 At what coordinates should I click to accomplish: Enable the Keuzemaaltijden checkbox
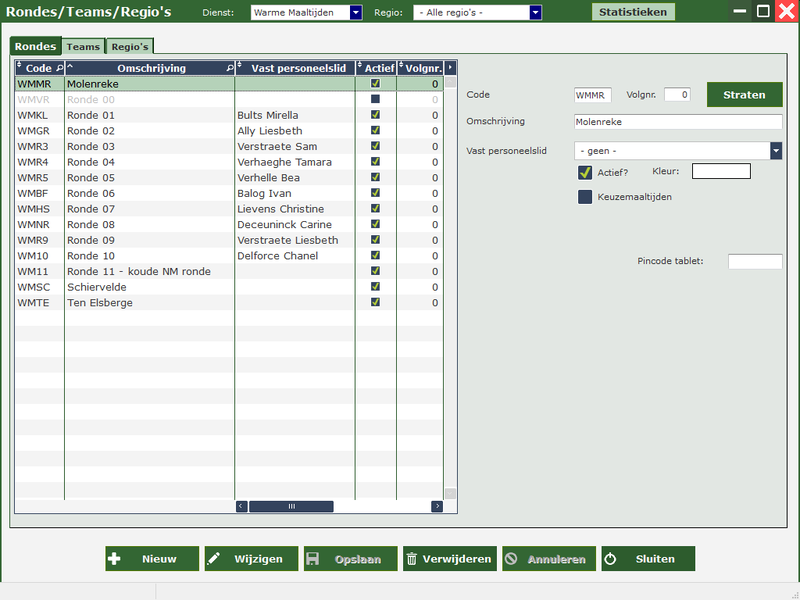click(x=585, y=197)
